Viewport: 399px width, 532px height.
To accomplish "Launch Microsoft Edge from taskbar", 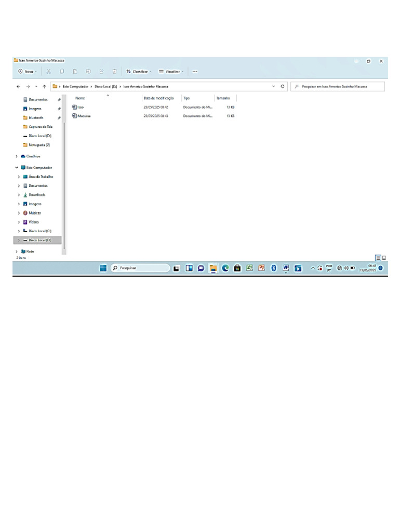I will [x=225, y=269].
